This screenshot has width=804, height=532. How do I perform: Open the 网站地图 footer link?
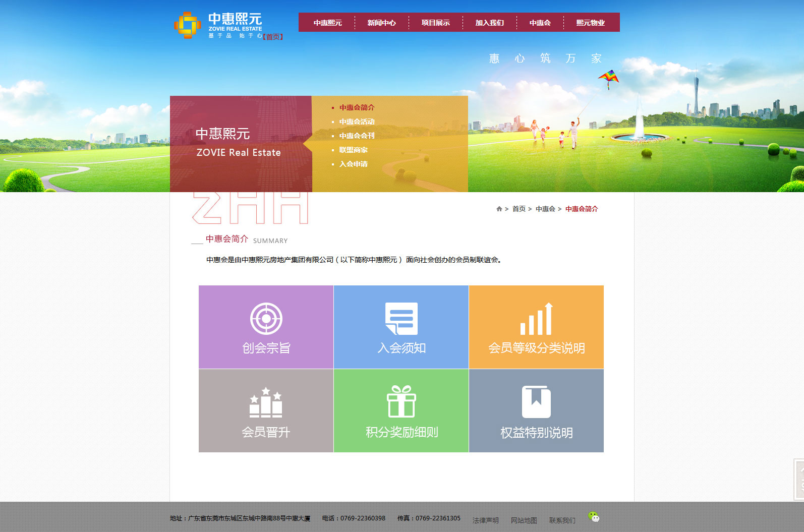click(524, 520)
